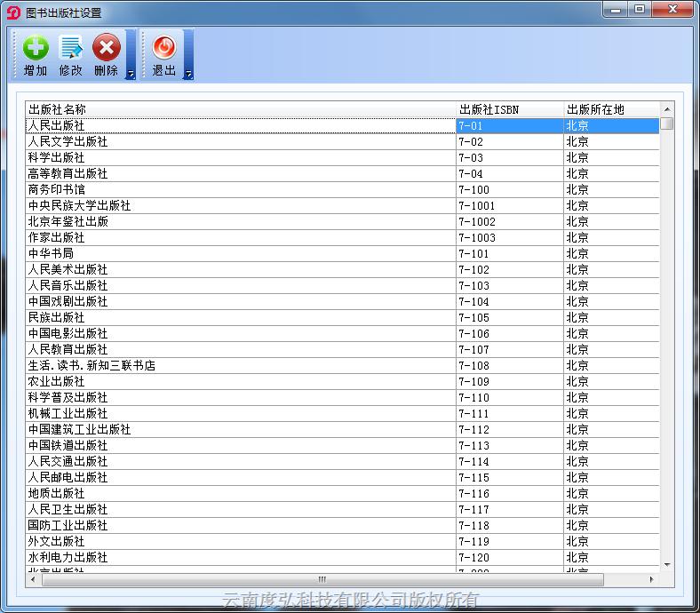Viewport: 700px width, 613px height.
Task: Click the green Add (增加) icon
Action: tap(36, 48)
